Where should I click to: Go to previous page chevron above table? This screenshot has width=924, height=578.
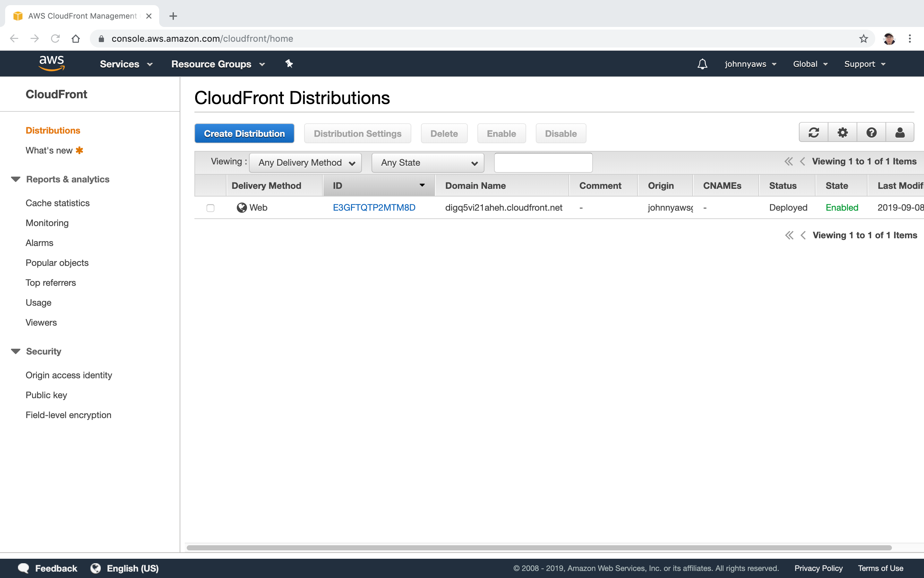click(802, 162)
